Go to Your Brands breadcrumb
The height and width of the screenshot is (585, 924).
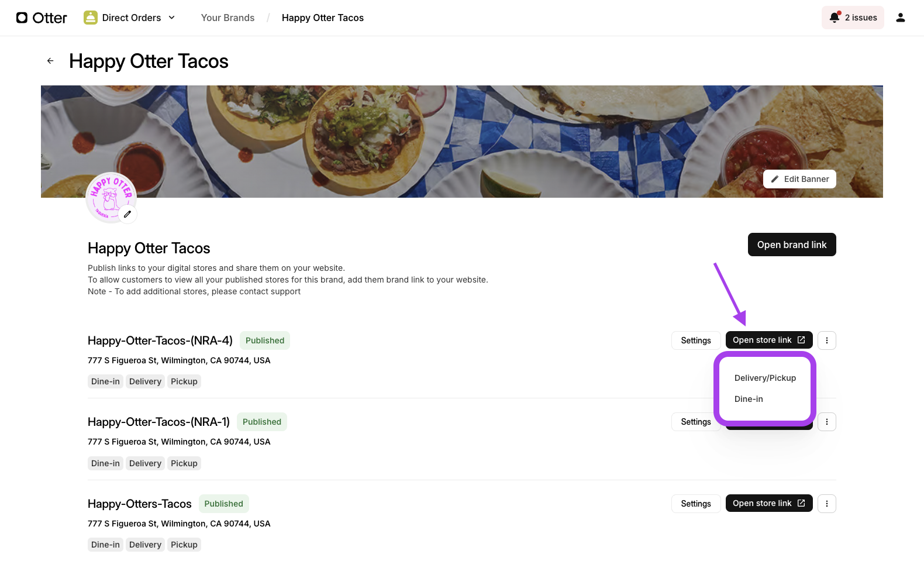pos(227,18)
